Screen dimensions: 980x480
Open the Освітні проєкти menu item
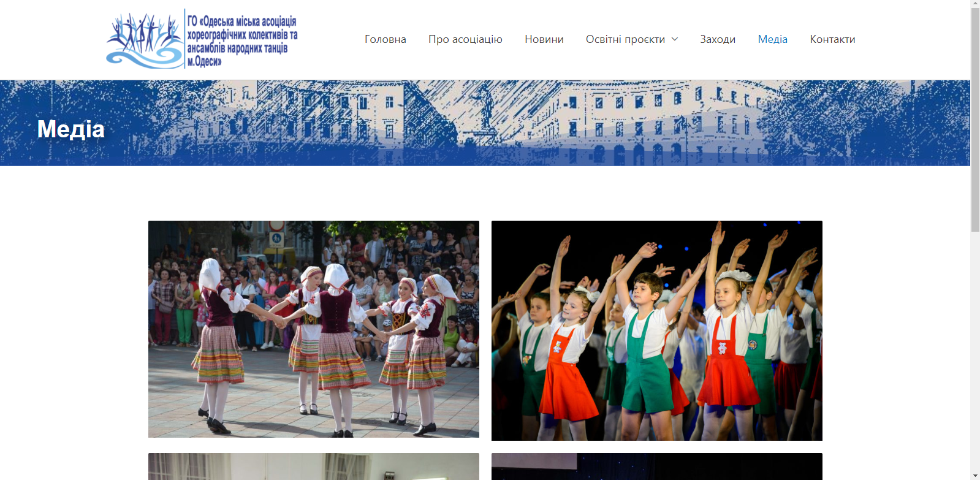625,39
